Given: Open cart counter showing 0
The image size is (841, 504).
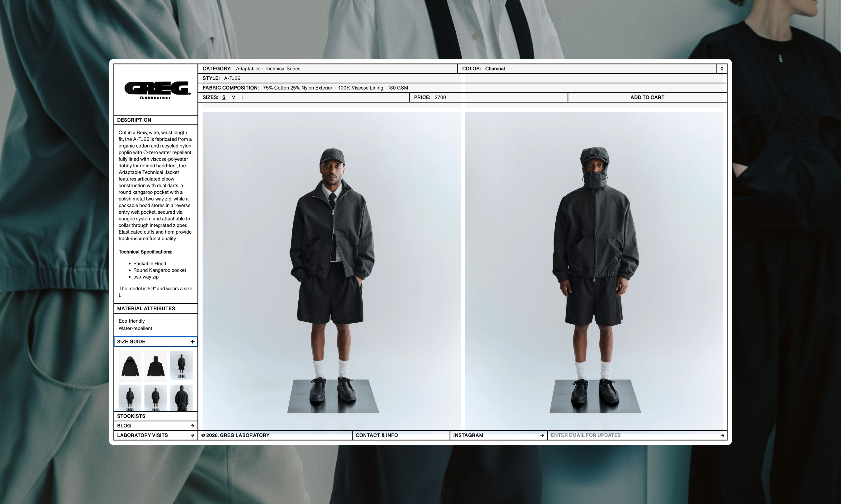Looking at the screenshot, I should tap(722, 69).
